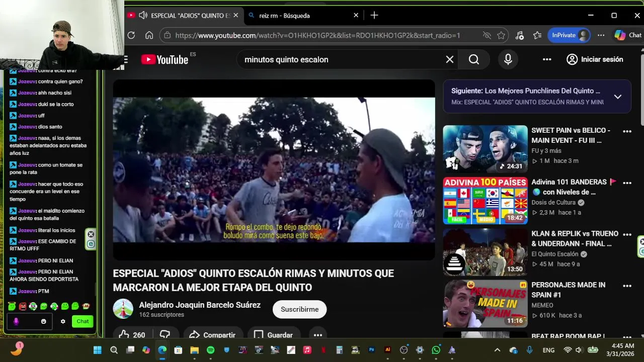Open the YouTube home logo
644x362 pixels.
(165, 59)
